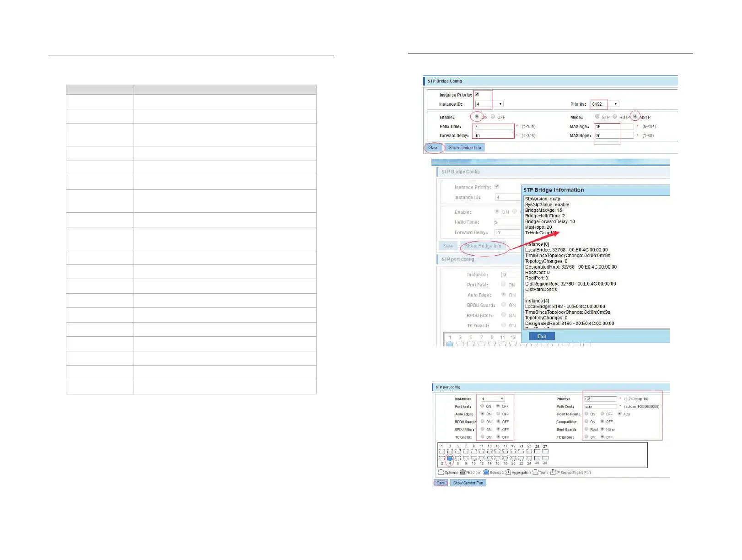Click 'StpVersion: mstp' line in dialog
This screenshot has width=742, height=560.
click(x=543, y=199)
